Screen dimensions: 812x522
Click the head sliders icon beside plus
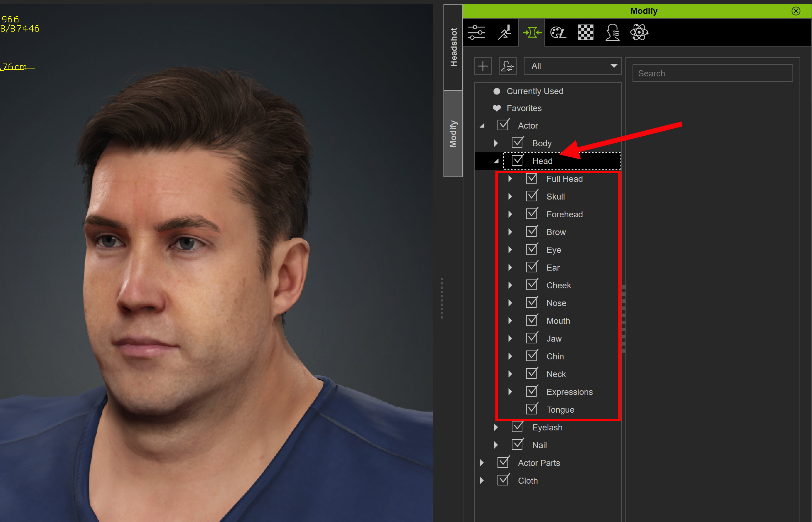tap(507, 66)
